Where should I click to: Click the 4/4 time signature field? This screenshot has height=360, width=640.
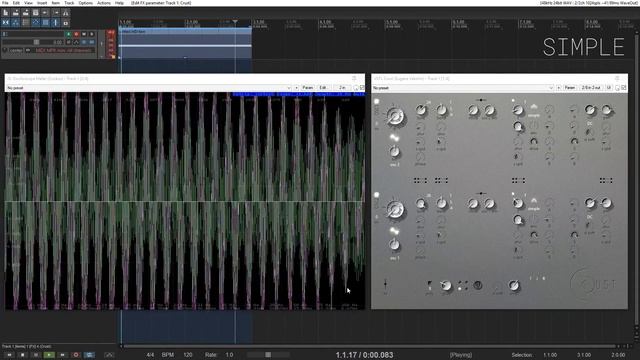coord(150,355)
